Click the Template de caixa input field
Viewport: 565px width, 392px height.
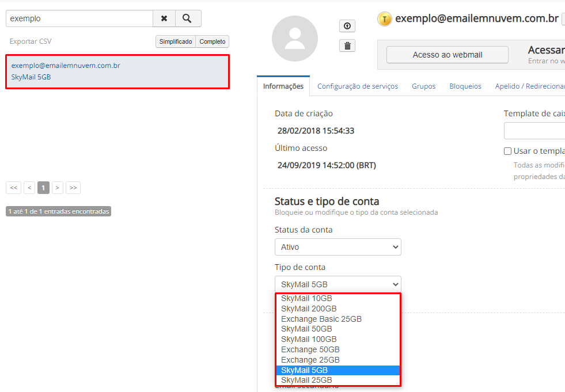534,131
